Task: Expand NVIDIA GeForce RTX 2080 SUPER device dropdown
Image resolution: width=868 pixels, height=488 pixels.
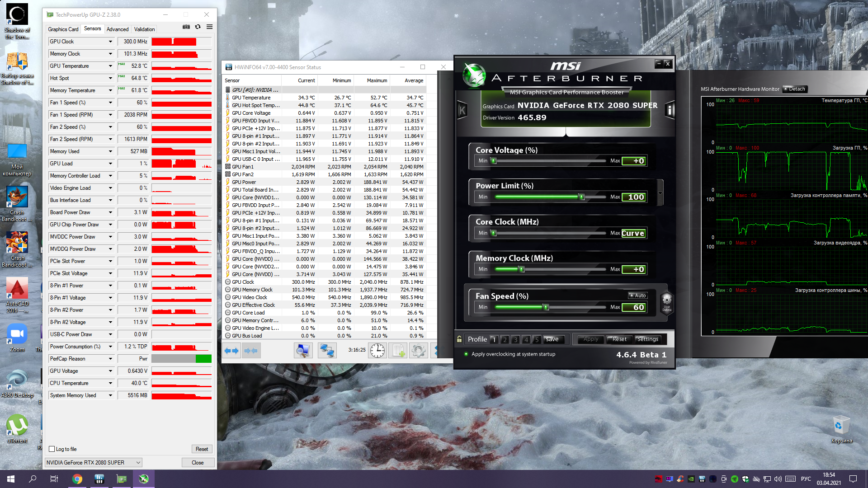Action: [x=138, y=463]
